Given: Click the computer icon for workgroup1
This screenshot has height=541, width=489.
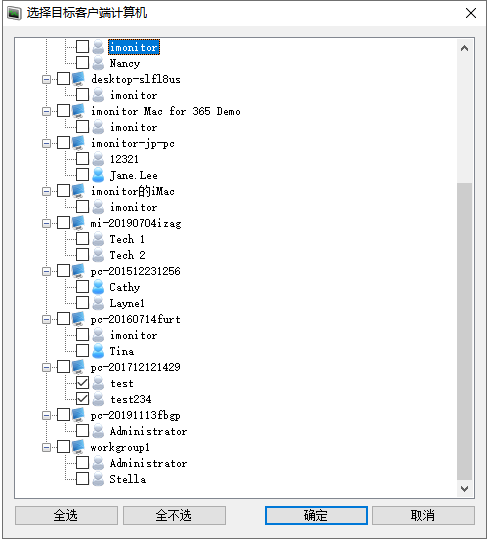Looking at the screenshot, I should click(78, 447).
